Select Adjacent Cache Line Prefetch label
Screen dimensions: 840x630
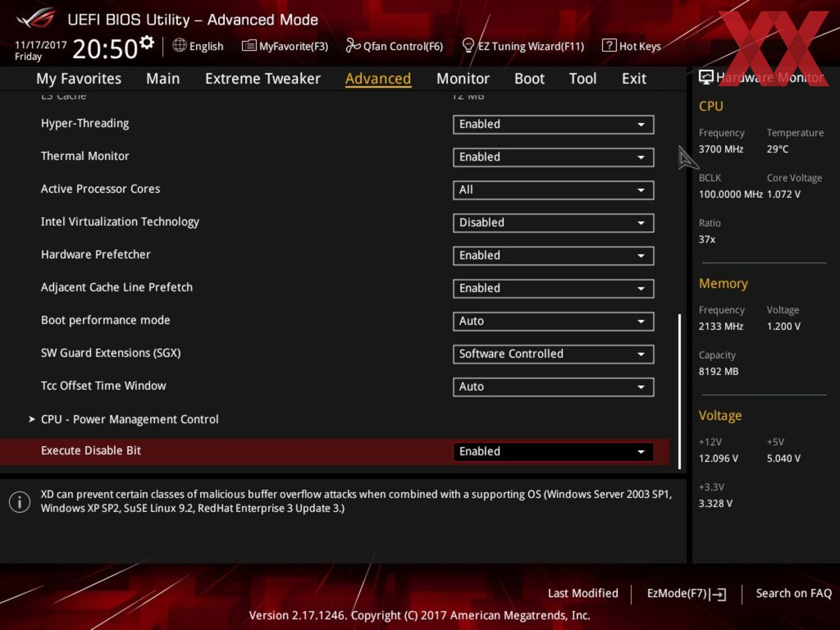coord(117,287)
